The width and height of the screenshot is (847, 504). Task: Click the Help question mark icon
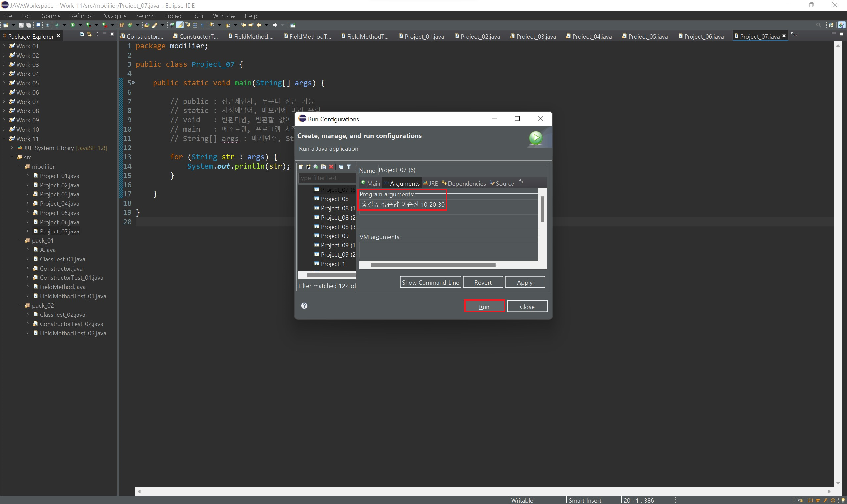(304, 306)
